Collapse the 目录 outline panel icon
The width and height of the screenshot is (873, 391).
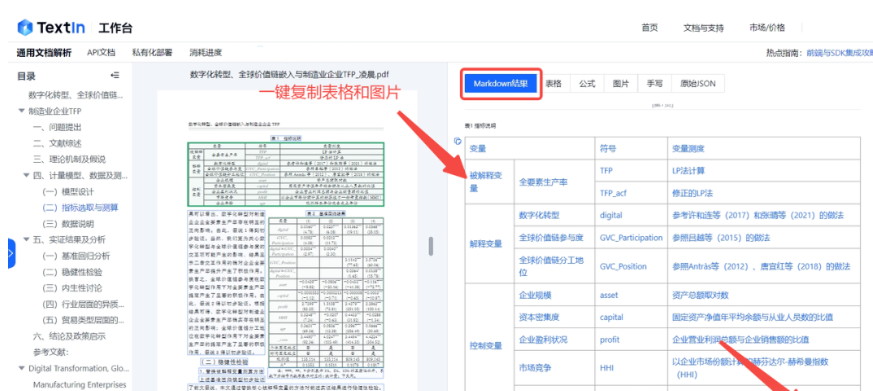click(x=115, y=75)
